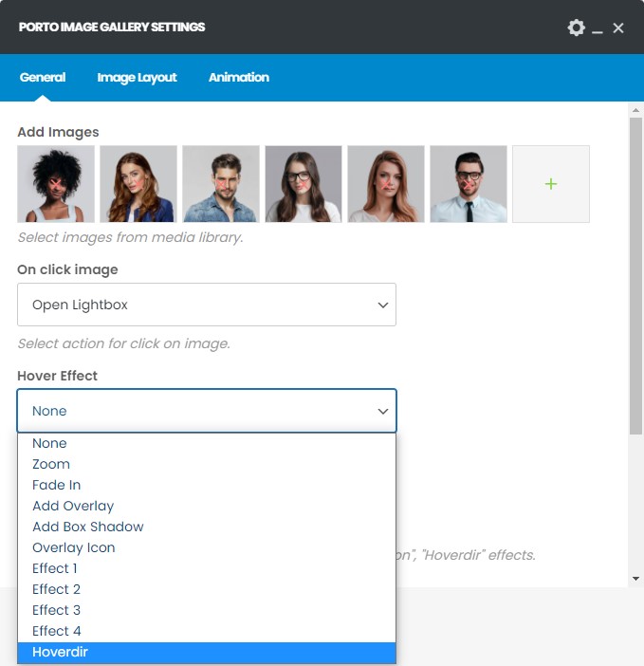Choose the Fade In hover effect

point(207,485)
